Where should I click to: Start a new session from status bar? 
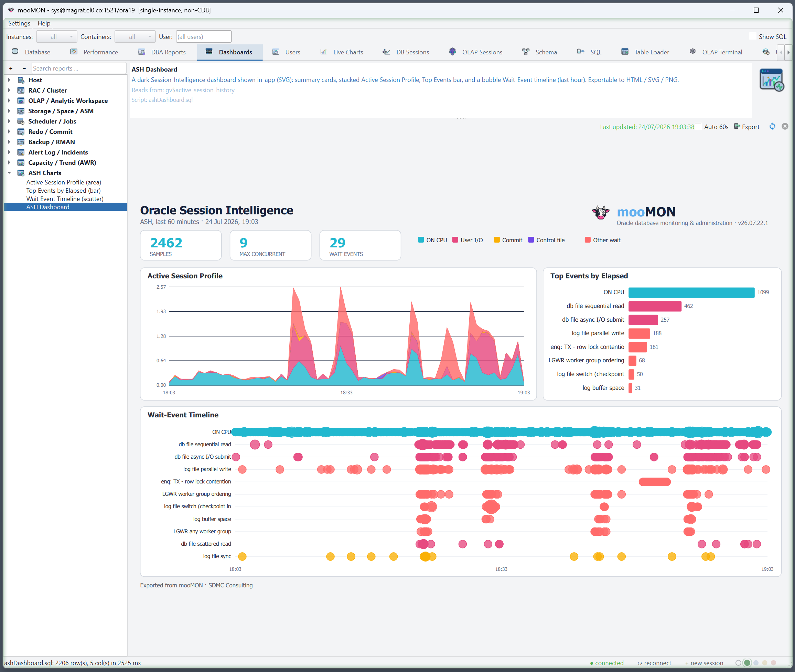pyautogui.click(x=704, y=663)
